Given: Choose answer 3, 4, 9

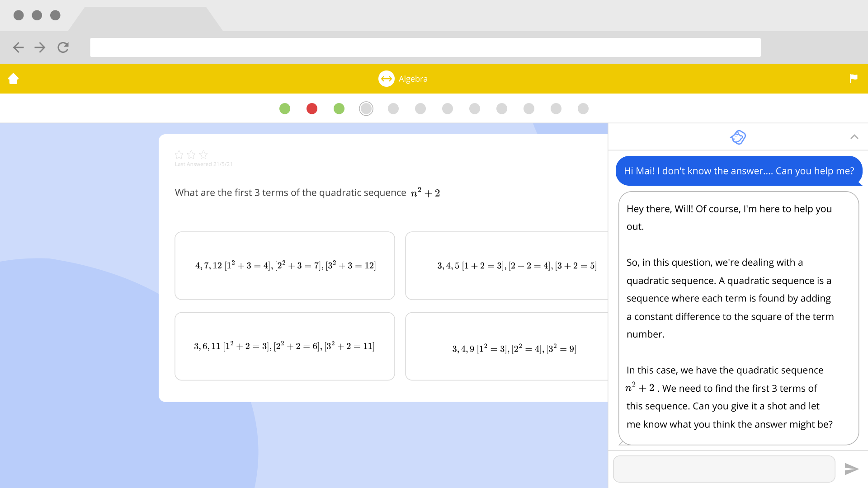Looking at the screenshot, I should [x=506, y=347].
